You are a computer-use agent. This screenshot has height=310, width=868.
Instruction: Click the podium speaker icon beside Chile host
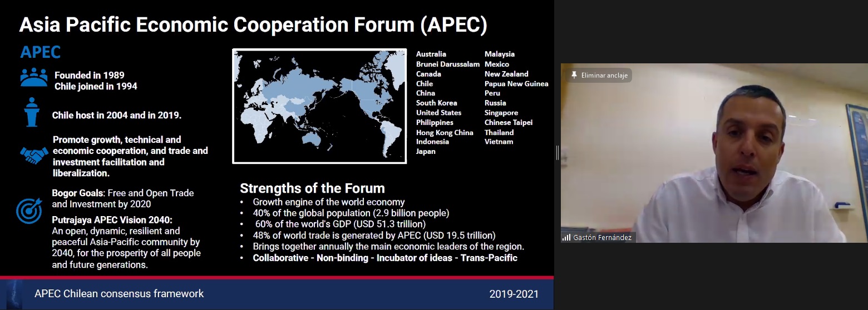[x=31, y=112]
